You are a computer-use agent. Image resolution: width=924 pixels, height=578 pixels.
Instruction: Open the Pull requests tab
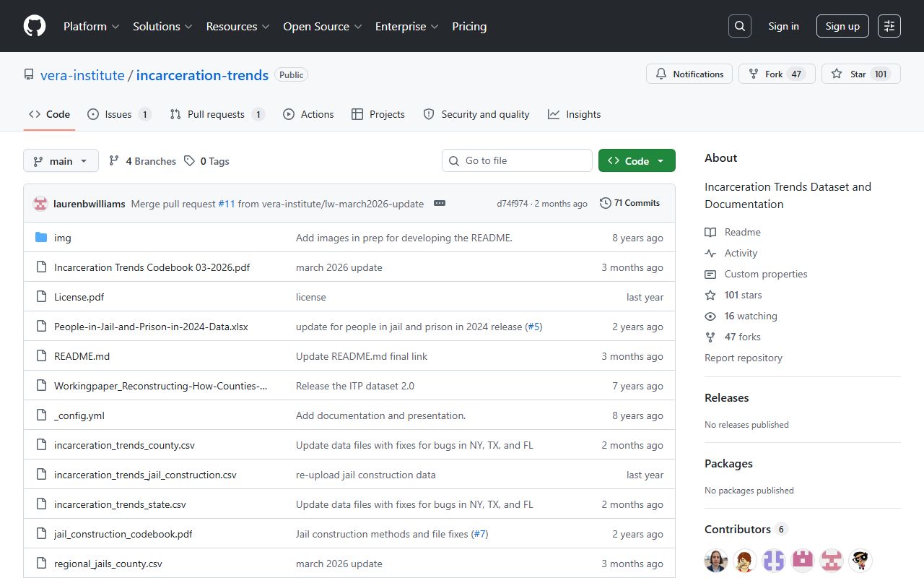(x=217, y=114)
